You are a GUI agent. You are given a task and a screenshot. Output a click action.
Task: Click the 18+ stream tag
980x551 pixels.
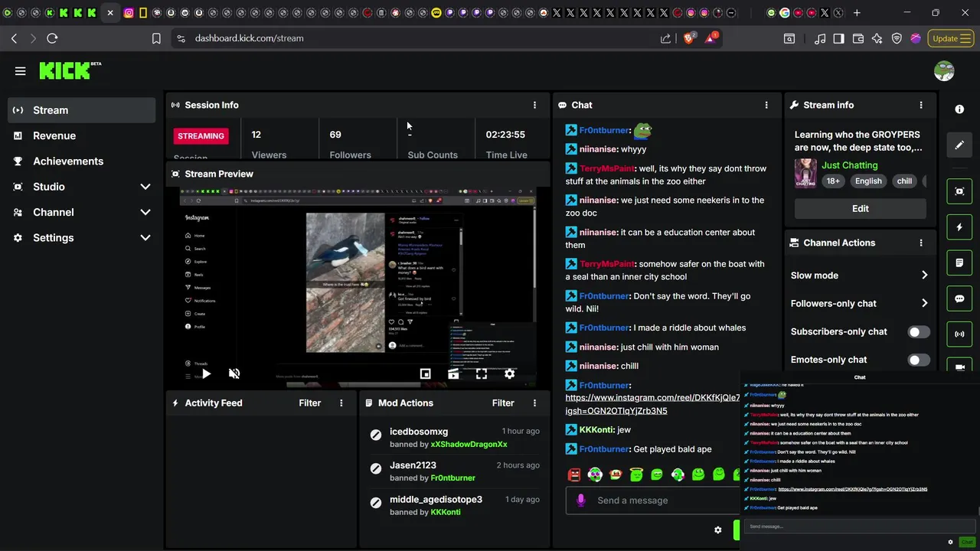tap(833, 181)
